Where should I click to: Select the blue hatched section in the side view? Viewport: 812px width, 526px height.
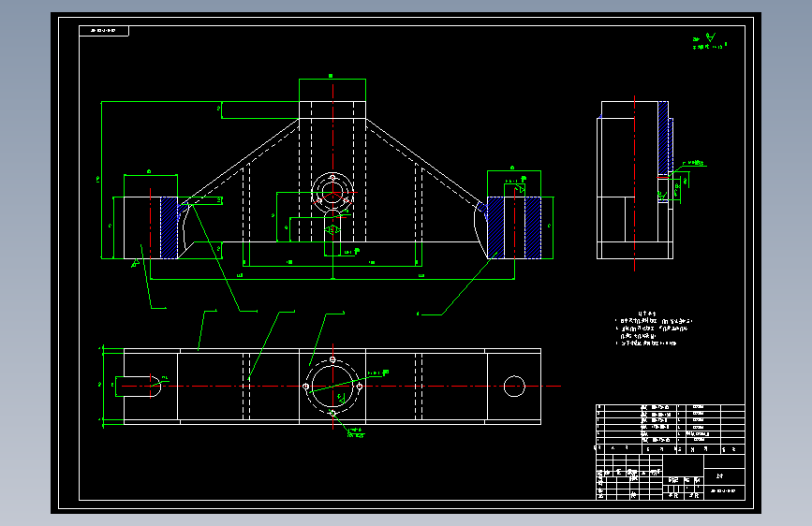pos(664,139)
